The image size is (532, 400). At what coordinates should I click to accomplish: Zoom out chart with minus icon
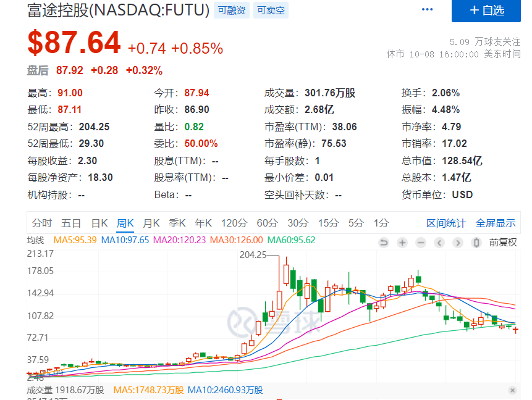pyautogui.click(x=421, y=243)
